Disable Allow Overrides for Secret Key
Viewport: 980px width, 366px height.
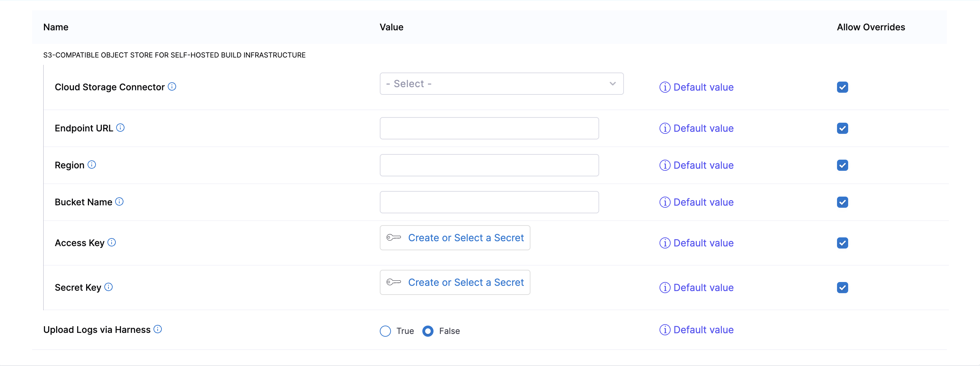pos(842,288)
